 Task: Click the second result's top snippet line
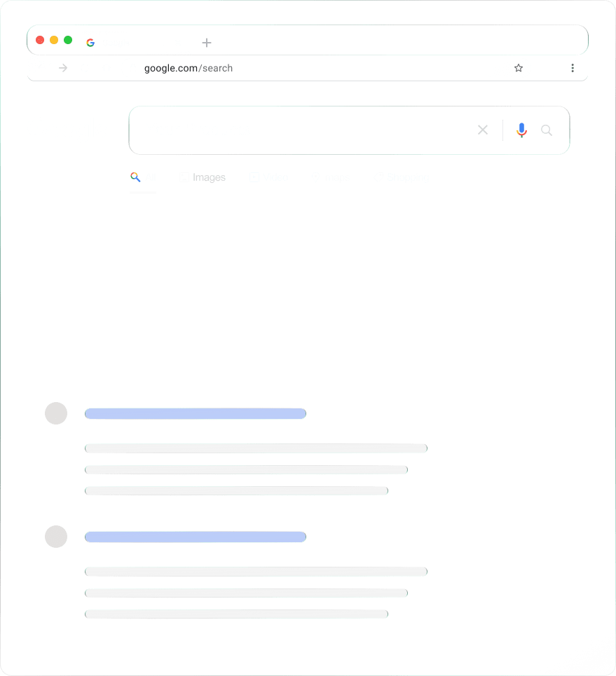click(256, 572)
